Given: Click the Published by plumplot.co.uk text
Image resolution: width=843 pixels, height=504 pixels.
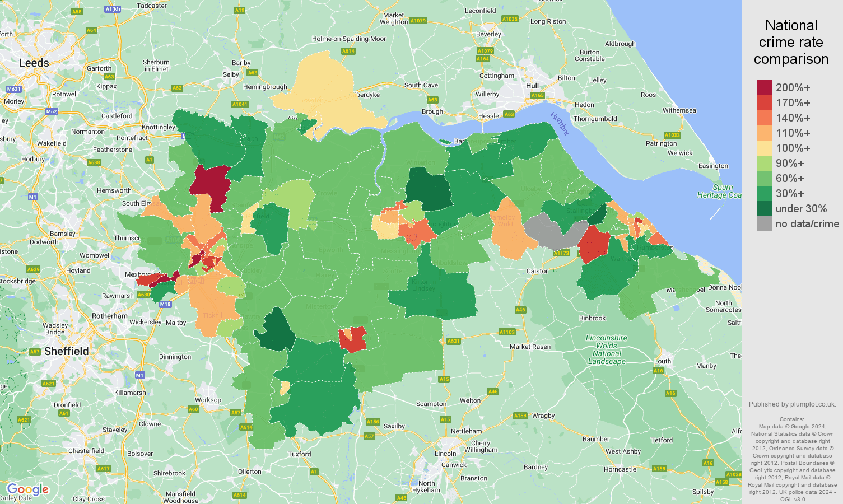Looking at the screenshot, I should click(x=792, y=404).
